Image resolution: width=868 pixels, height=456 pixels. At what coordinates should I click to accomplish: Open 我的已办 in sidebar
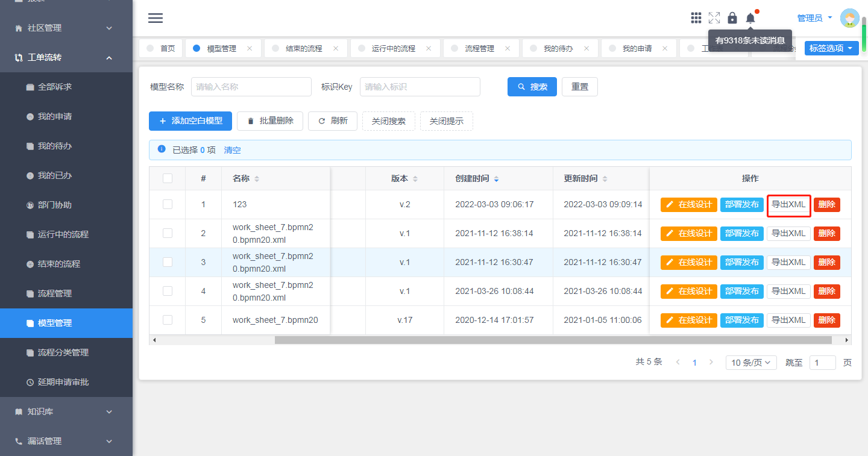pyautogui.click(x=66, y=176)
